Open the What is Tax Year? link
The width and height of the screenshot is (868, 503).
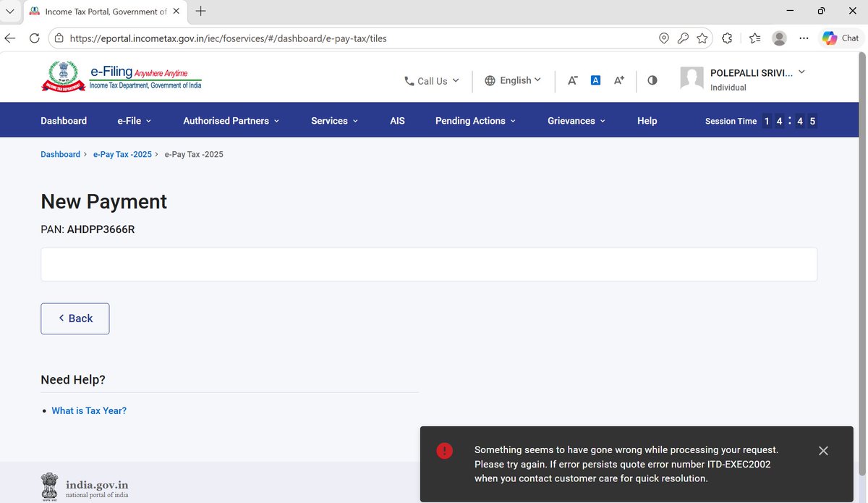click(x=89, y=410)
